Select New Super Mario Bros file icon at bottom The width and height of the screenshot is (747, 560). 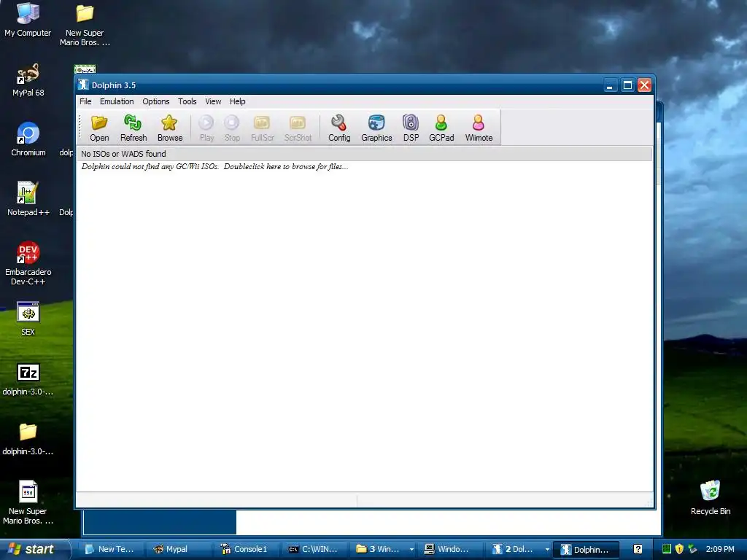tap(28, 502)
